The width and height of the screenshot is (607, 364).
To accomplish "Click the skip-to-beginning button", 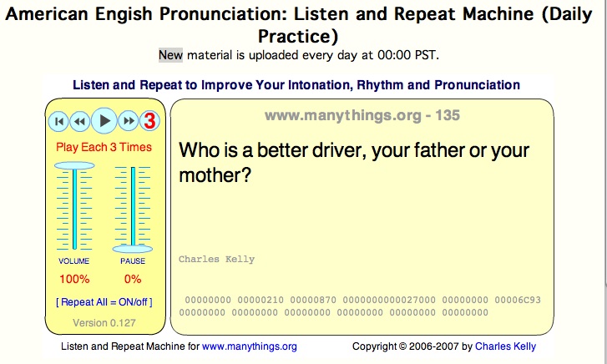I will tap(58, 122).
